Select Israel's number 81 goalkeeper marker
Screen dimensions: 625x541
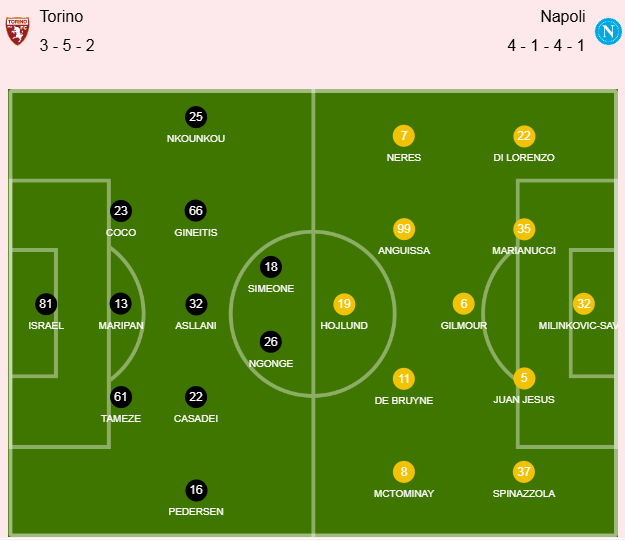pos(46,304)
